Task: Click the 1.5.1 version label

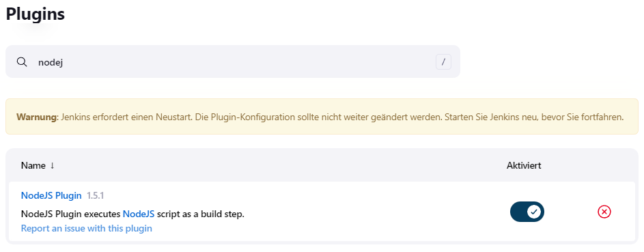Action: [x=95, y=196]
